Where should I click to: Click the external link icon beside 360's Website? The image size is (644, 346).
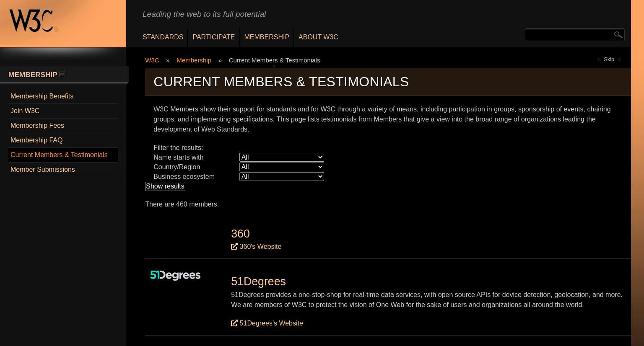[234, 246]
